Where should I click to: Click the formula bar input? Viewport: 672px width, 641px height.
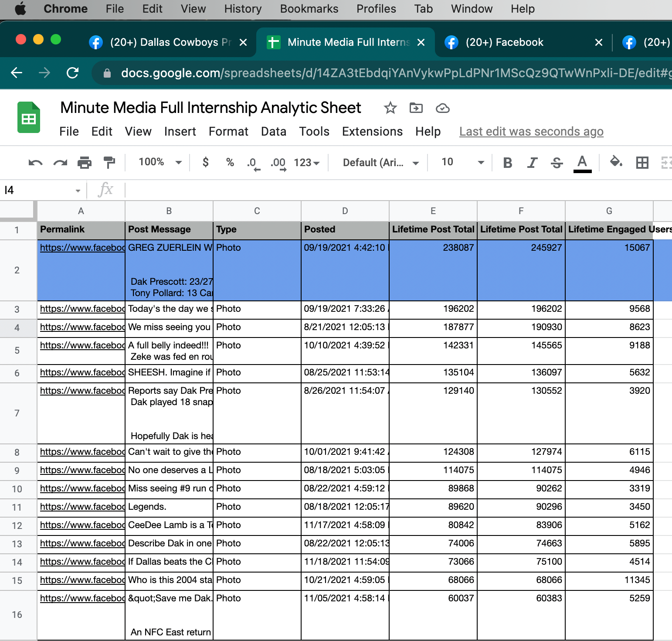pos(399,190)
